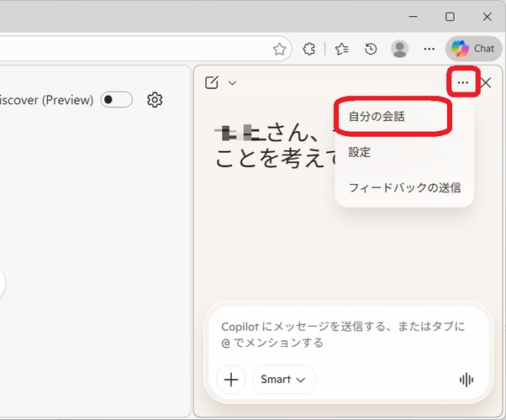This screenshot has height=420, width=506.
Task: Maximize the browser window
Action: (450, 17)
